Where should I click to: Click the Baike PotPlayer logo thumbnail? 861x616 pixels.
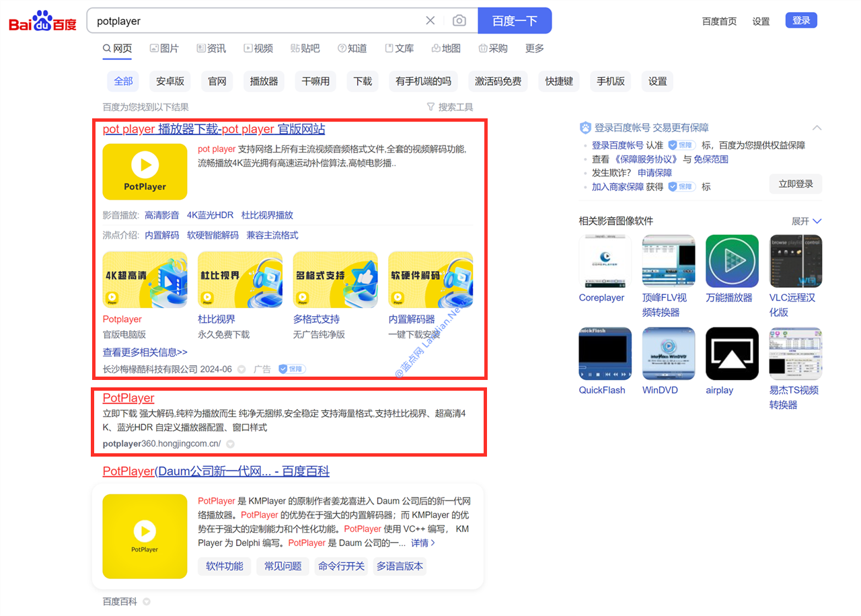tap(145, 536)
